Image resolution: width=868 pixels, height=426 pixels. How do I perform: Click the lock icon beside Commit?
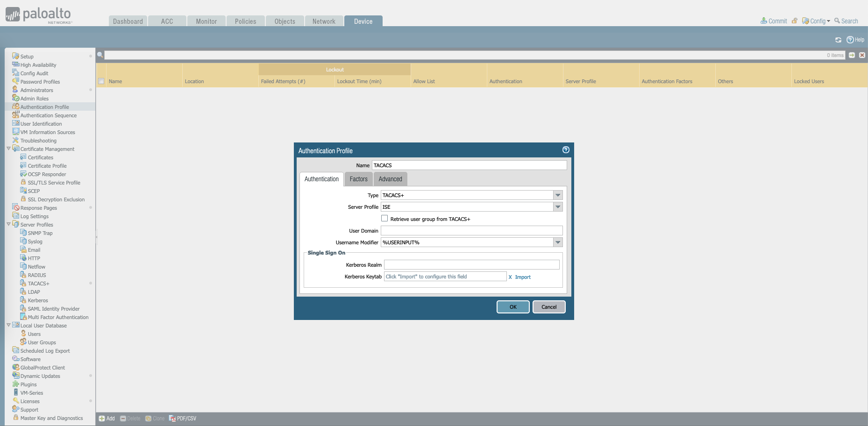point(794,21)
